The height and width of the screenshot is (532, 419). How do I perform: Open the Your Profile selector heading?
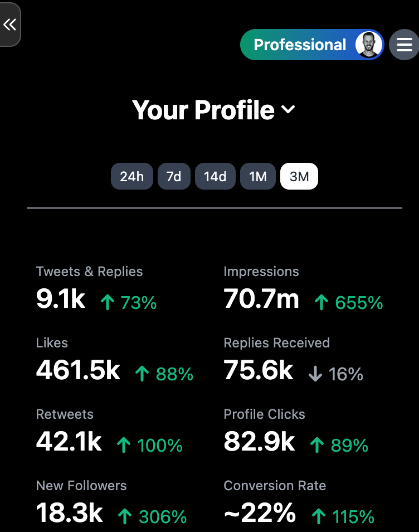click(213, 110)
